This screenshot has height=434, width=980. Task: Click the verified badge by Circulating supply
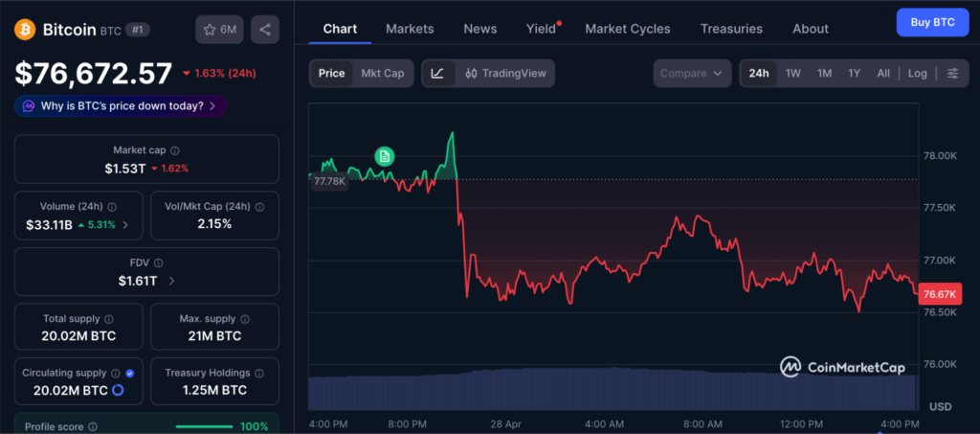pyautogui.click(x=129, y=373)
